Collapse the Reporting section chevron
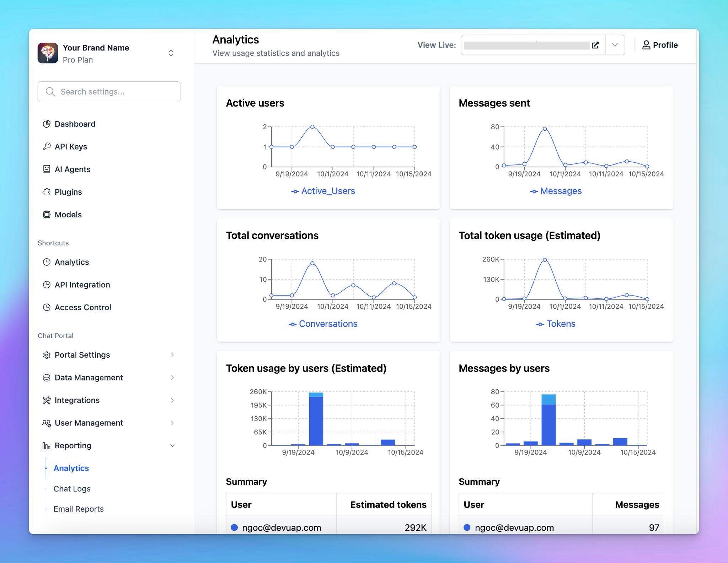The height and width of the screenshot is (563, 728). click(172, 446)
